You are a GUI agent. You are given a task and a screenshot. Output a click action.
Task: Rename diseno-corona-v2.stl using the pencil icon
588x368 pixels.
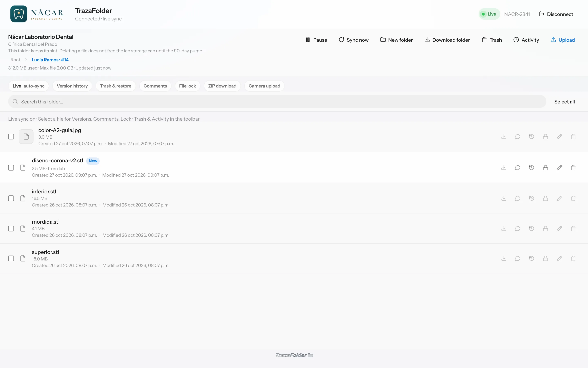559,168
